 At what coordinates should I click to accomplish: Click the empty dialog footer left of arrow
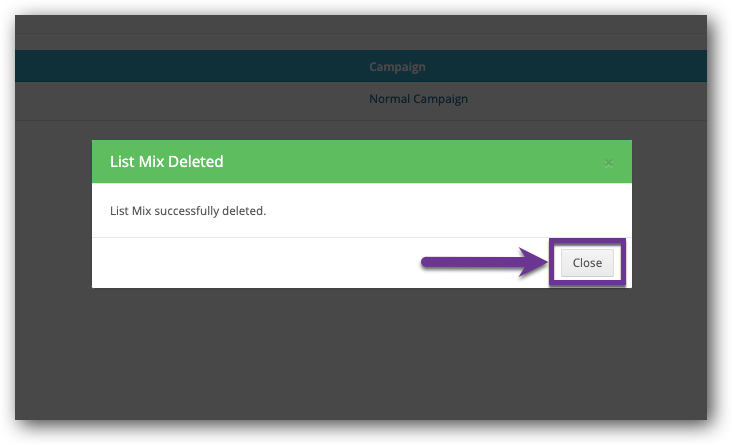256,263
